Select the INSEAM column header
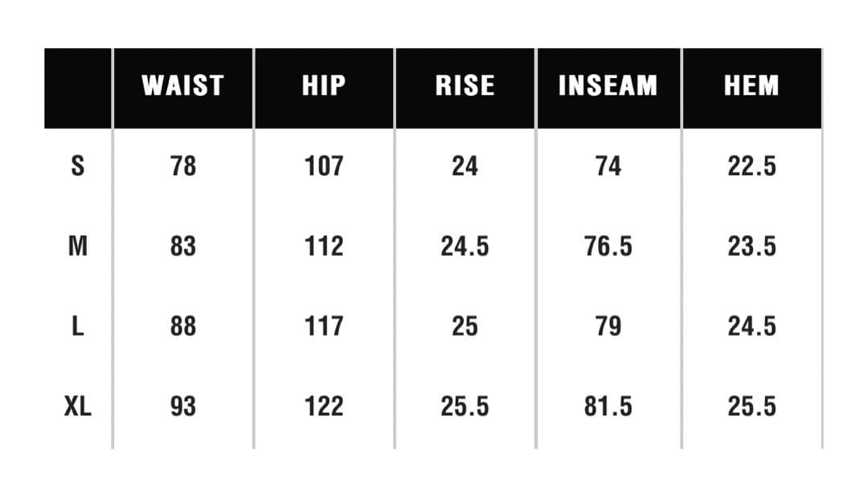The width and height of the screenshot is (868, 501). [608, 86]
